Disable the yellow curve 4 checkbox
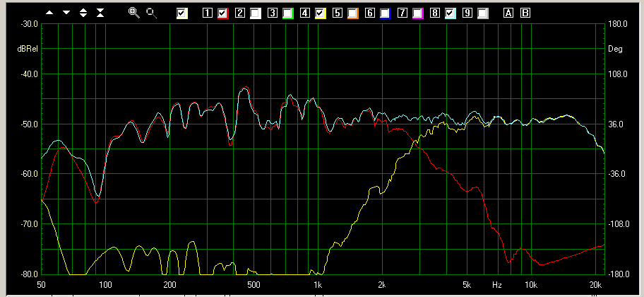This screenshot has width=644, height=297. click(321, 13)
